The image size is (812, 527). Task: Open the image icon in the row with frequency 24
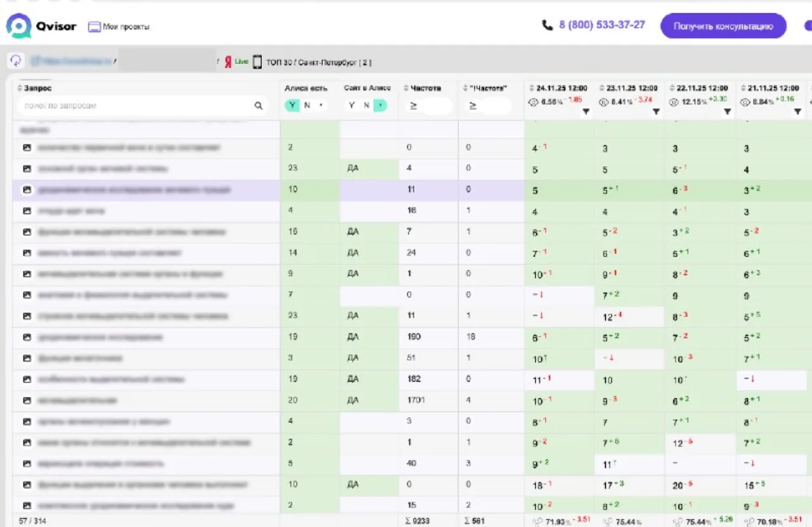(27, 253)
